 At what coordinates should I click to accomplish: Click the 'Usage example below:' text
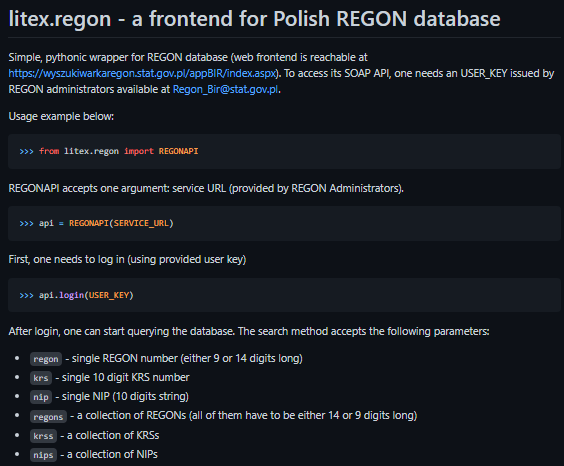61,116
